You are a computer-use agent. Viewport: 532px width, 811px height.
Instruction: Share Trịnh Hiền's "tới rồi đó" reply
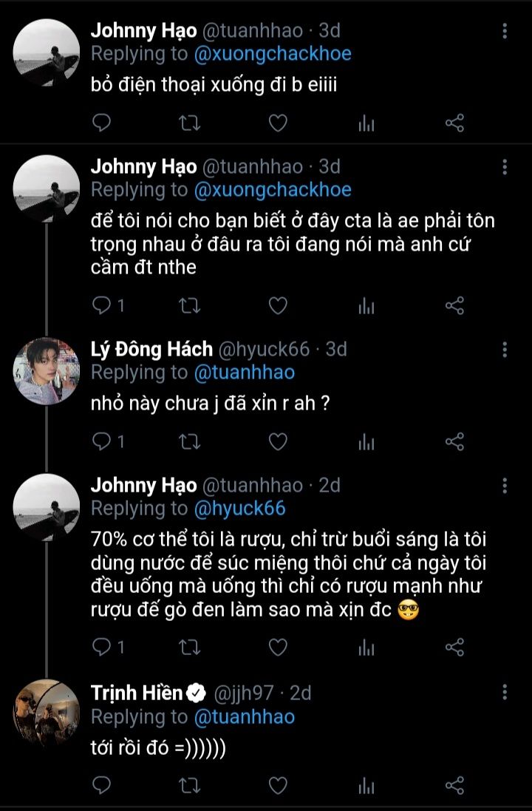[454, 784]
